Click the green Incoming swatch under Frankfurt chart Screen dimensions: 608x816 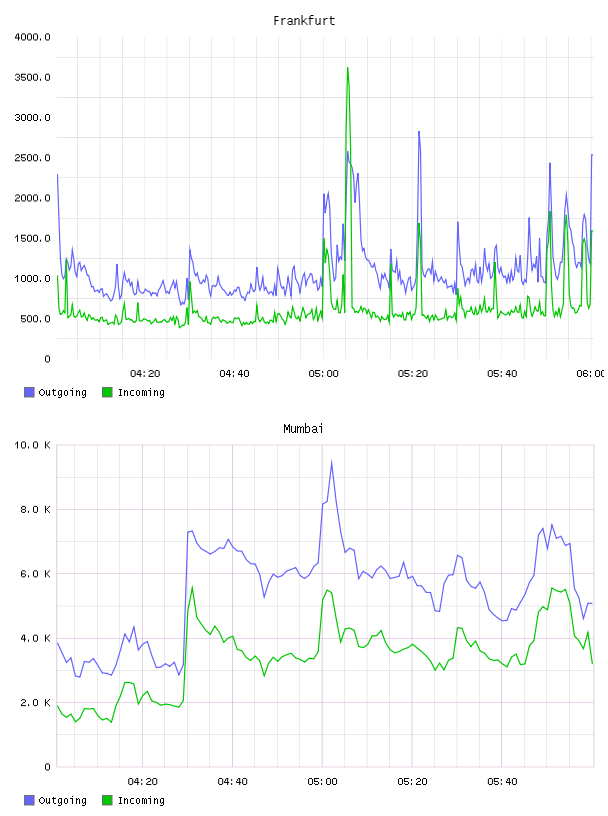click(107, 392)
